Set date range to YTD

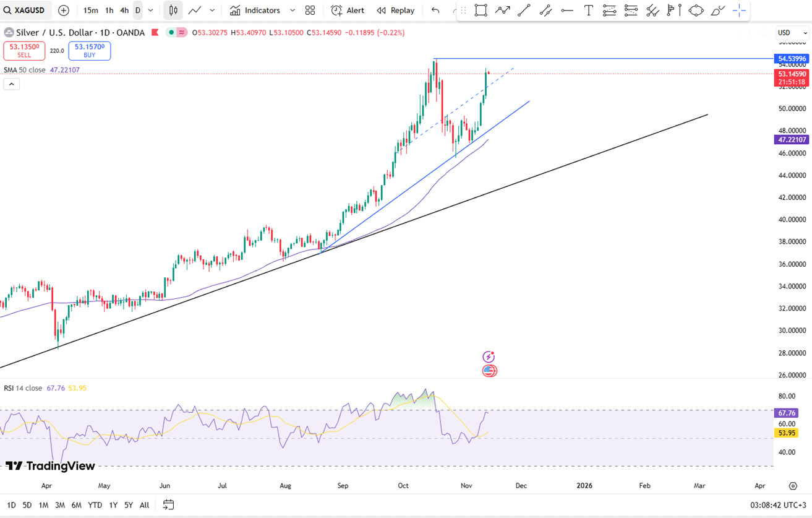coord(95,505)
